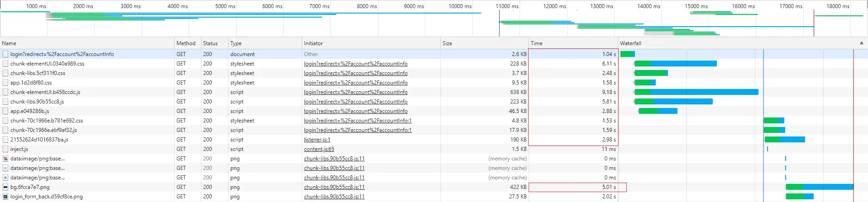868x202 pixels.
Task: Click image thumbnail of bg.6fcca7e7.png
Action: click(5, 187)
